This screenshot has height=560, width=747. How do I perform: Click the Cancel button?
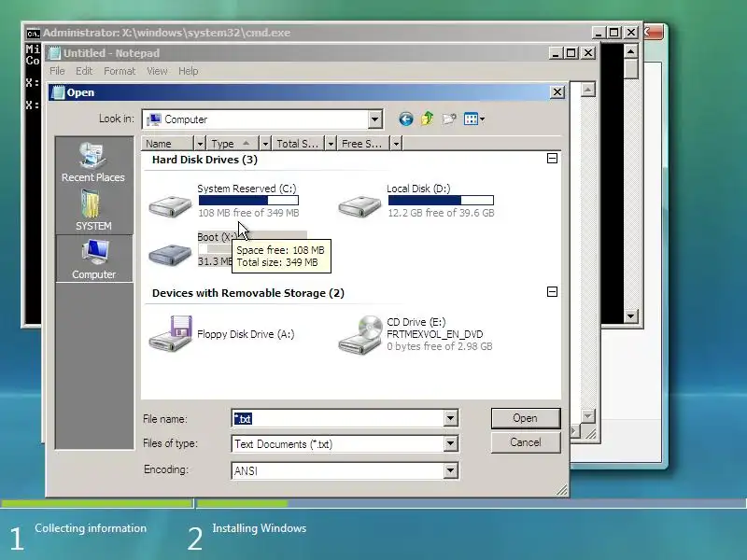tap(526, 442)
